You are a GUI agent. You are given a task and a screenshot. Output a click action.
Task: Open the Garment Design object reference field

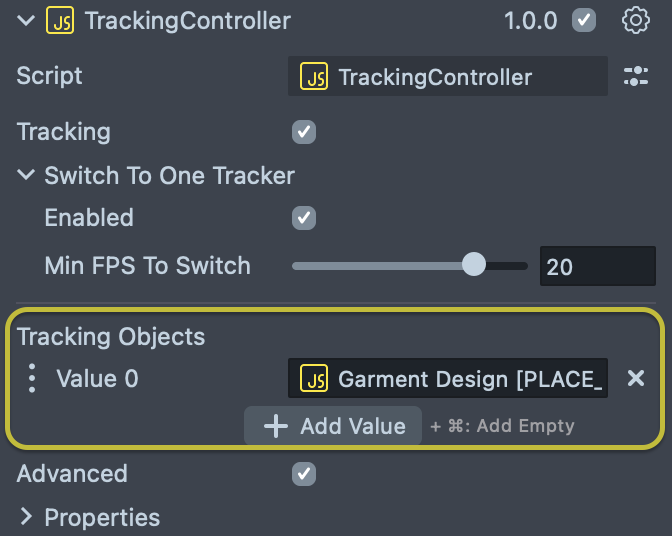(448, 378)
